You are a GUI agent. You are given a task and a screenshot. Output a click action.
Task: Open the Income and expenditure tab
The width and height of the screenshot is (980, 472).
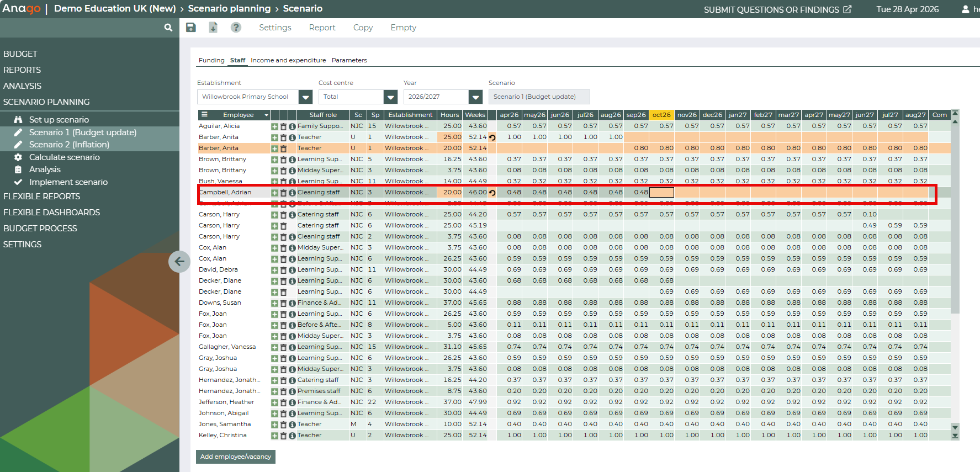[288, 60]
